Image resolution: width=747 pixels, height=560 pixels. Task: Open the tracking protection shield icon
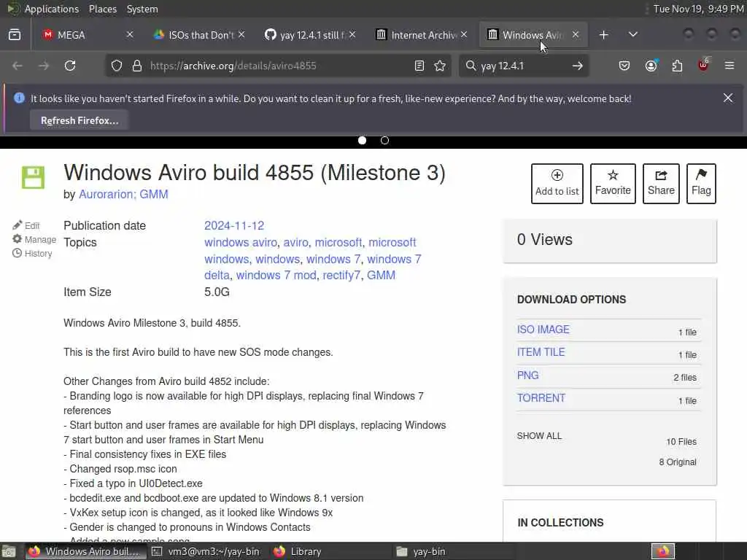(x=117, y=66)
